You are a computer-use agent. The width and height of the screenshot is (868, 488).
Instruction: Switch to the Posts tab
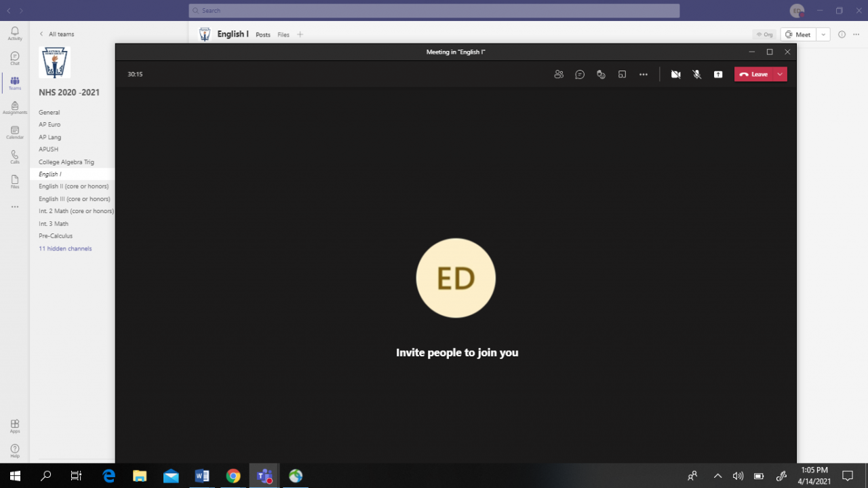coord(263,35)
